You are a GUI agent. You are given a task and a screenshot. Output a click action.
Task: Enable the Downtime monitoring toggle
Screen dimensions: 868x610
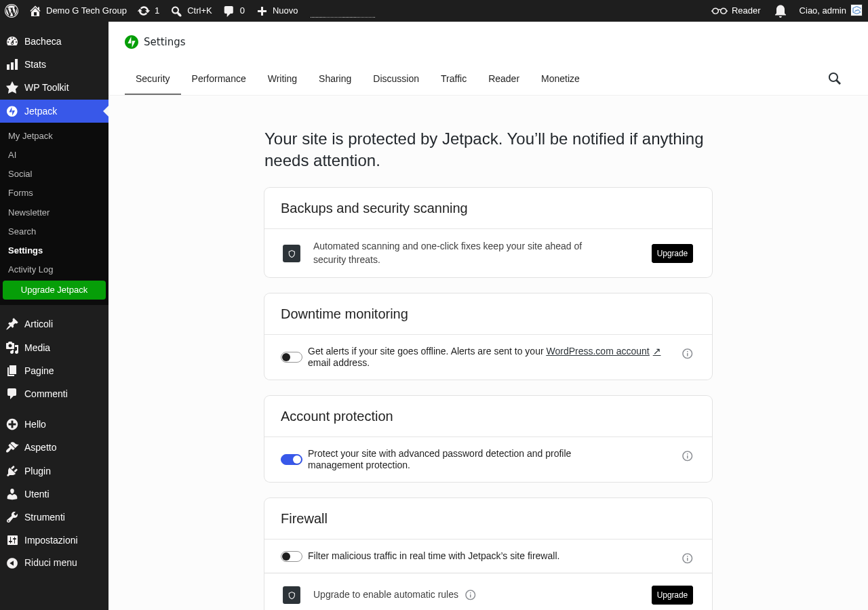pos(292,357)
